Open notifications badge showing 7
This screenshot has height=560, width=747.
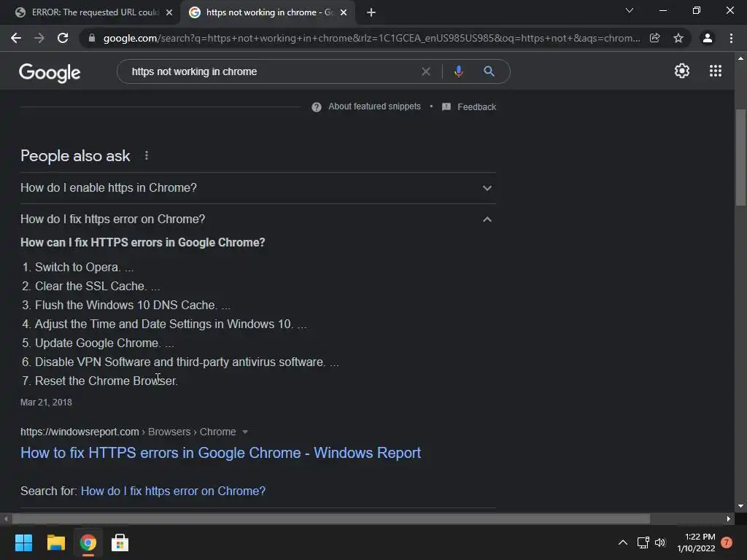click(727, 542)
